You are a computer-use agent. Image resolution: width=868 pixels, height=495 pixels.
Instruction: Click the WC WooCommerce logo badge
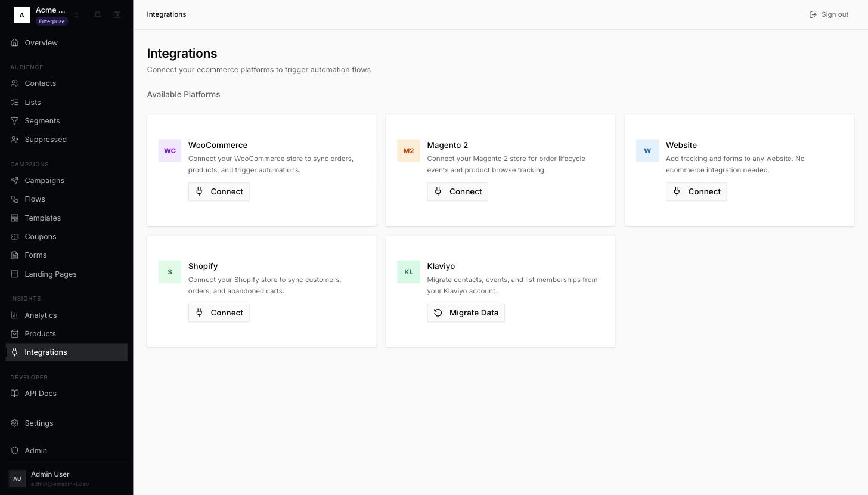coord(170,151)
